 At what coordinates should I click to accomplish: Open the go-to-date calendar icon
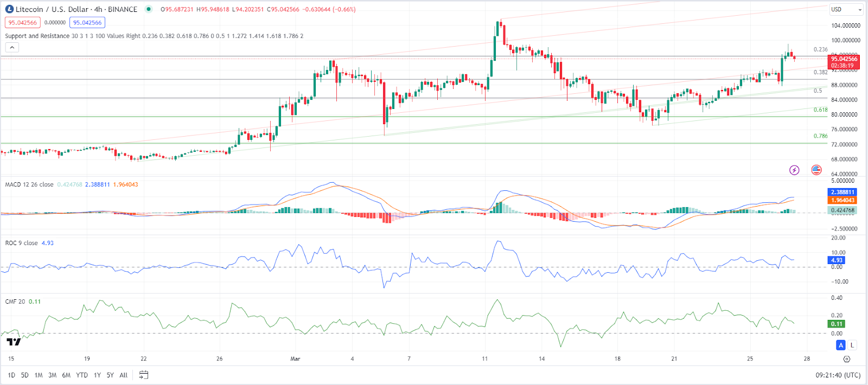(x=144, y=375)
